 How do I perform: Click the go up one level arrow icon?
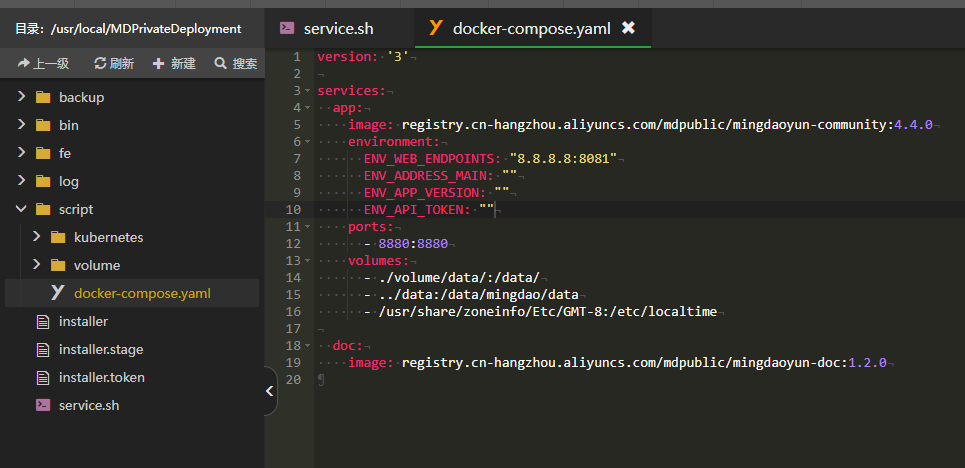point(24,63)
